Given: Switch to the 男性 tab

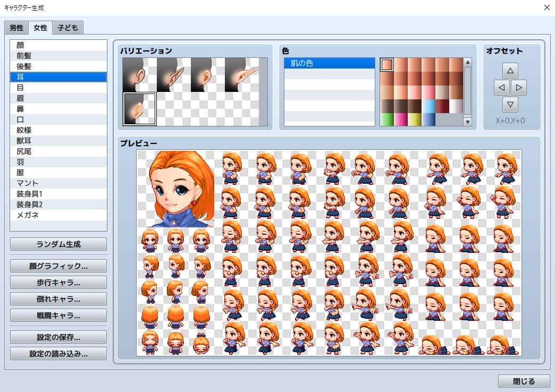Looking at the screenshot, I should (16, 28).
